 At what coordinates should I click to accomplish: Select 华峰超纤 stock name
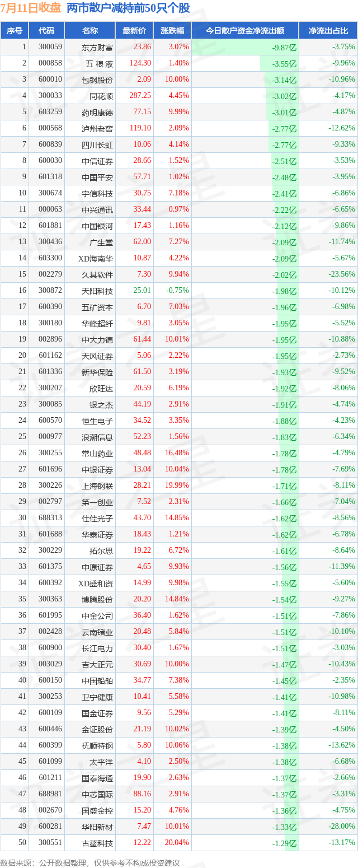point(97,323)
